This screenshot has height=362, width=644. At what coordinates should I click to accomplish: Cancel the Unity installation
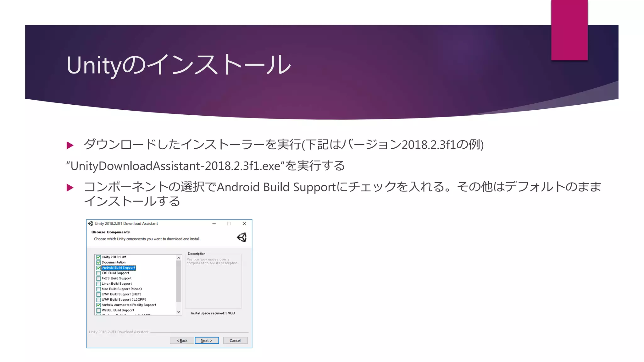pyautogui.click(x=235, y=341)
